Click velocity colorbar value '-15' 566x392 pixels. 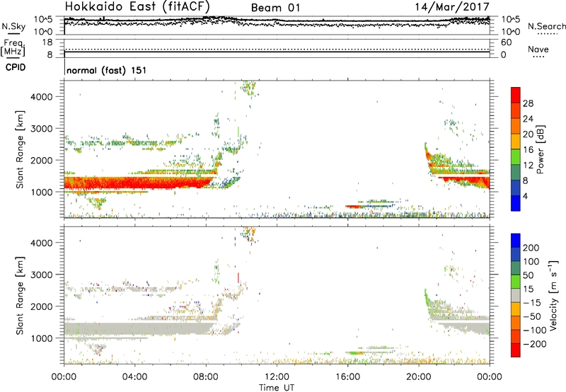(x=532, y=302)
